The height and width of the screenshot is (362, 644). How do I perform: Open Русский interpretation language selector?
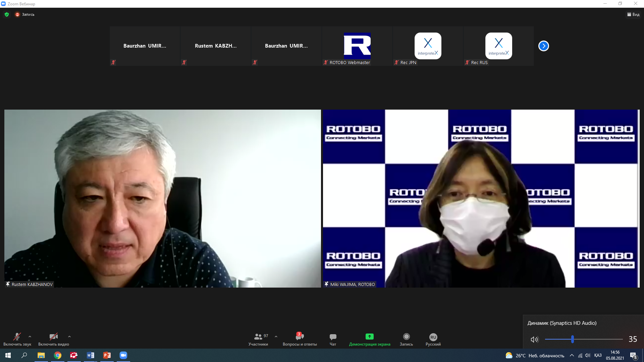(x=433, y=339)
